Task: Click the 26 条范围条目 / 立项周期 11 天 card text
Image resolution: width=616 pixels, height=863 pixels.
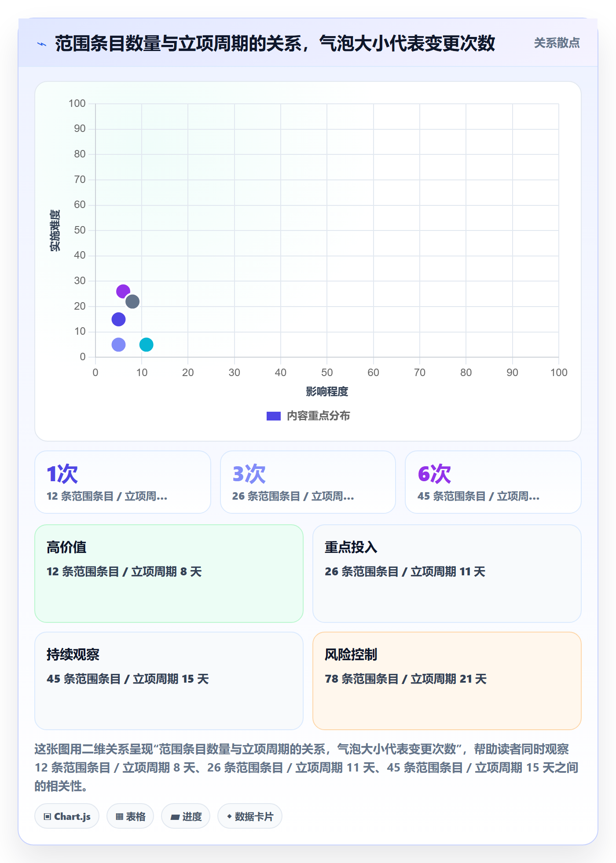Action: [x=405, y=571]
